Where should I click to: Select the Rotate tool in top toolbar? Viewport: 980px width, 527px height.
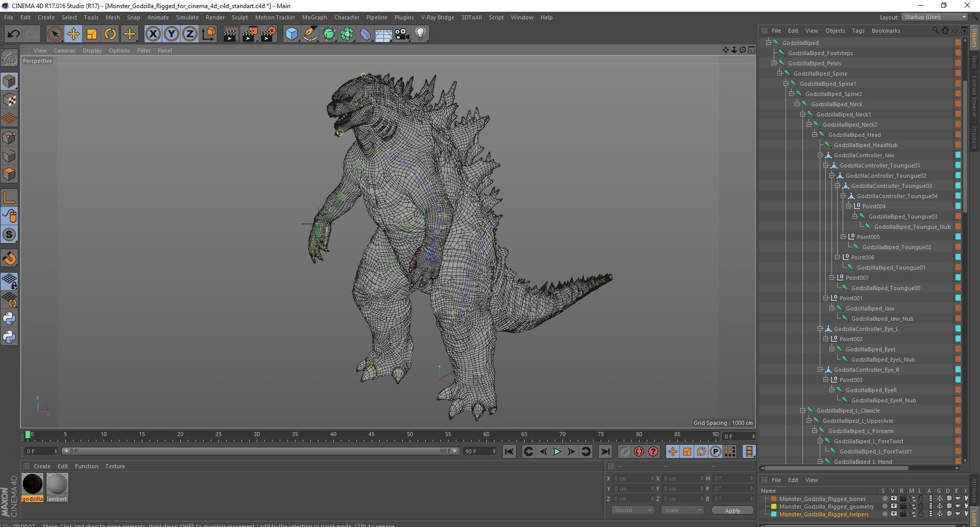pos(110,34)
